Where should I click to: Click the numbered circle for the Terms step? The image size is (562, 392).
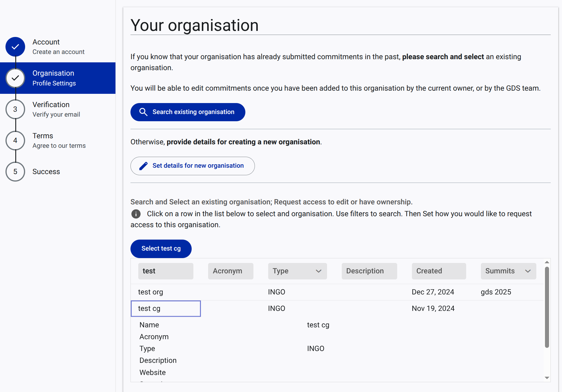coord(15,141)
